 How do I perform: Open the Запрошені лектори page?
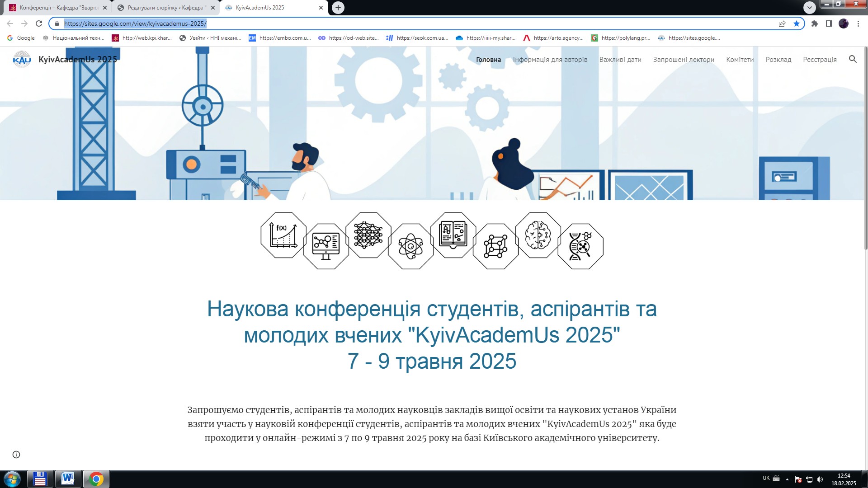click(684, 60)
